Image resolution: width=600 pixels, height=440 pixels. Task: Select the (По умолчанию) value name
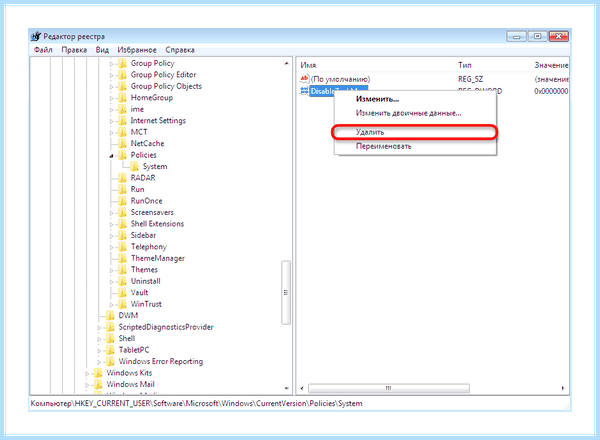[x=340, y=79]
